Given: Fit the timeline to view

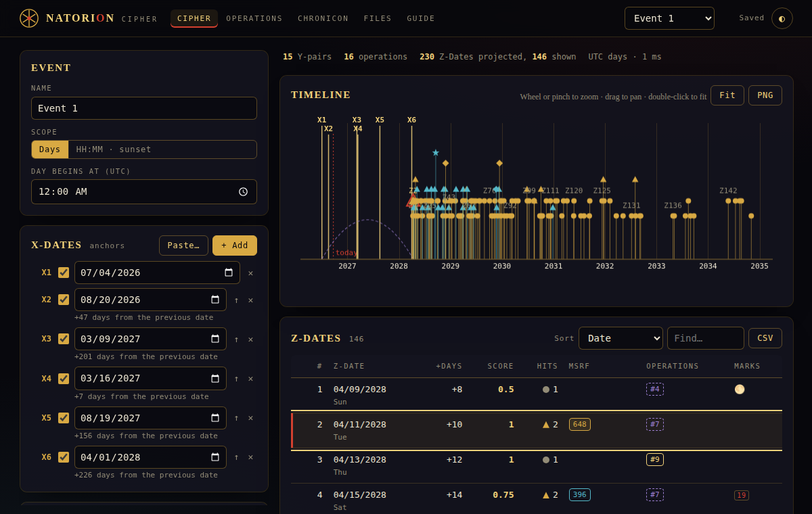Looking at the screenshot, I should [727, 95].
